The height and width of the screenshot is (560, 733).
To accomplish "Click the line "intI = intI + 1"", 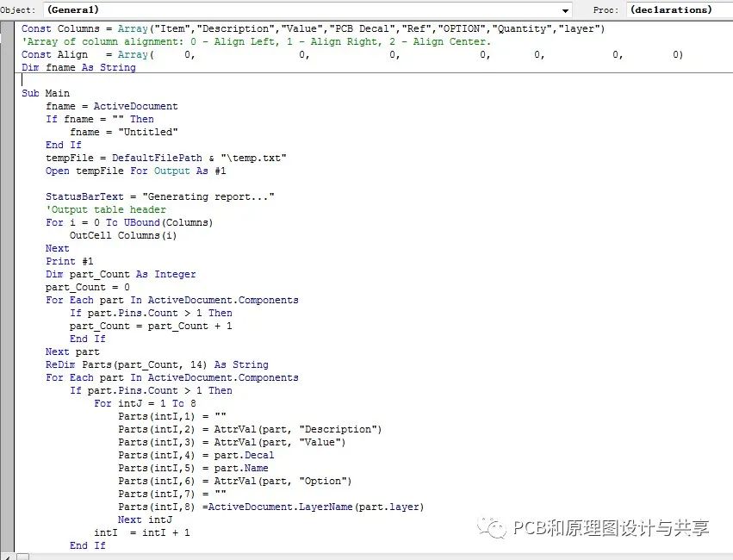I will tap(142, 533).
